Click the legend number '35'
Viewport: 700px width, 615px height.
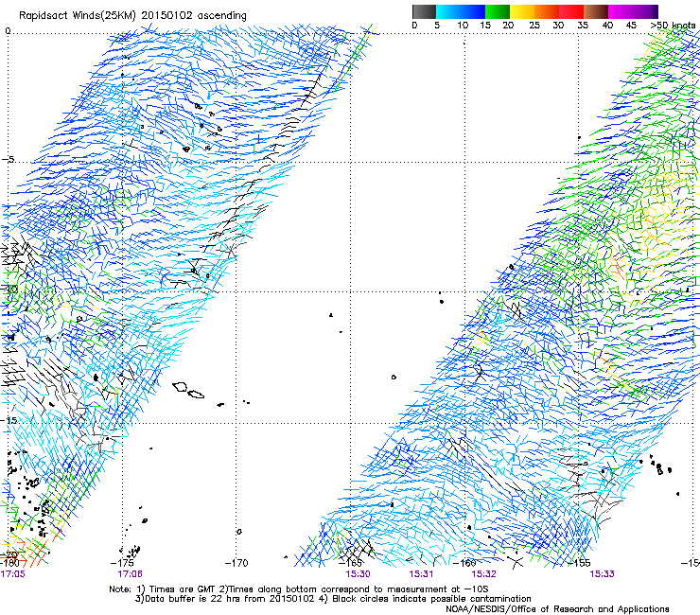click(583, 26)
